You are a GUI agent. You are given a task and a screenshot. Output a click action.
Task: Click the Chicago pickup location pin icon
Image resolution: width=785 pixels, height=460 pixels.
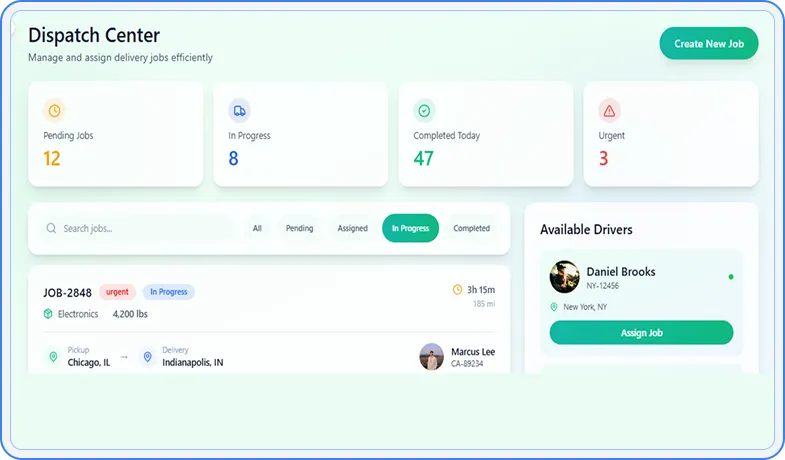tap(54, 356)
